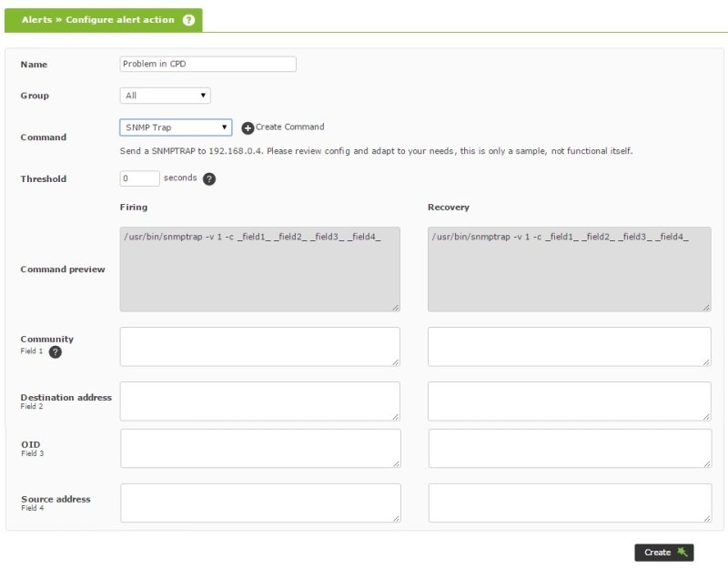Click the Threshold seconds input box

coord(140,178)
